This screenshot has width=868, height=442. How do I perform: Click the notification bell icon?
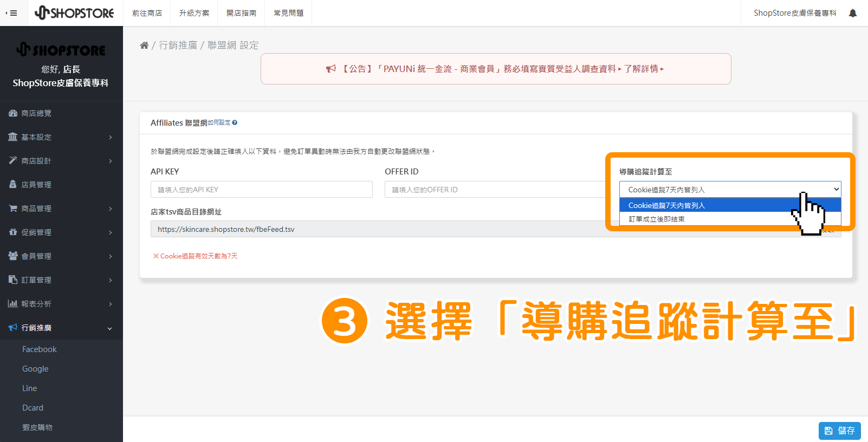(x=852, y=13)
